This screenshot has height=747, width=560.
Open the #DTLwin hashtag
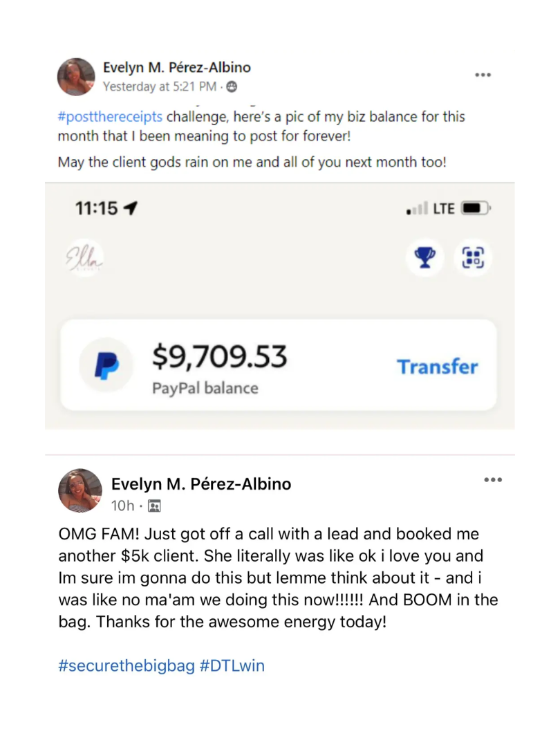pyautogui.click(x=232, y=666)
